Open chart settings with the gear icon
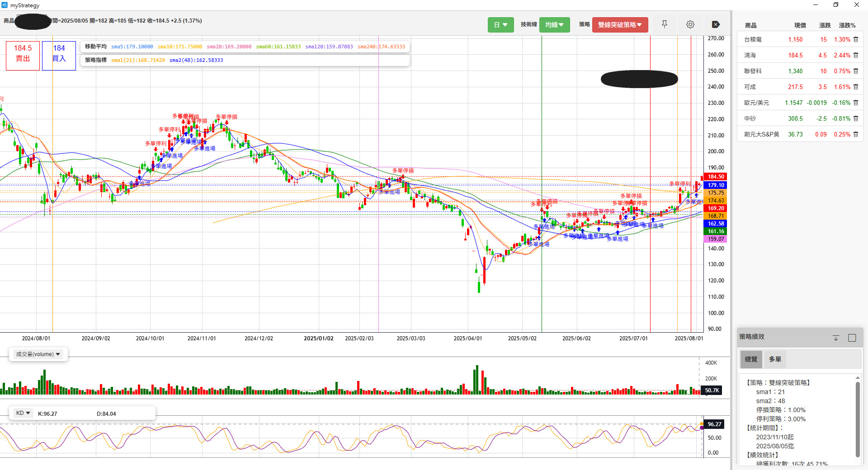 coord(690,24)
